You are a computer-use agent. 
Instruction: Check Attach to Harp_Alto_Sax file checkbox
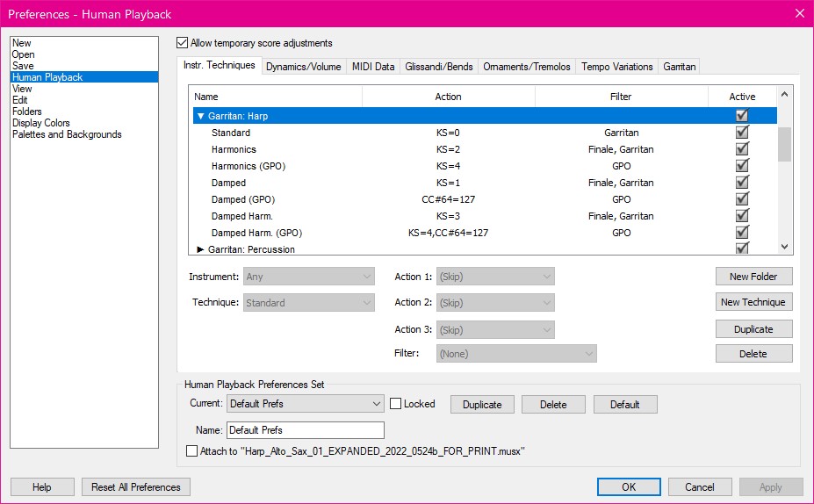[x=192, y=451]
